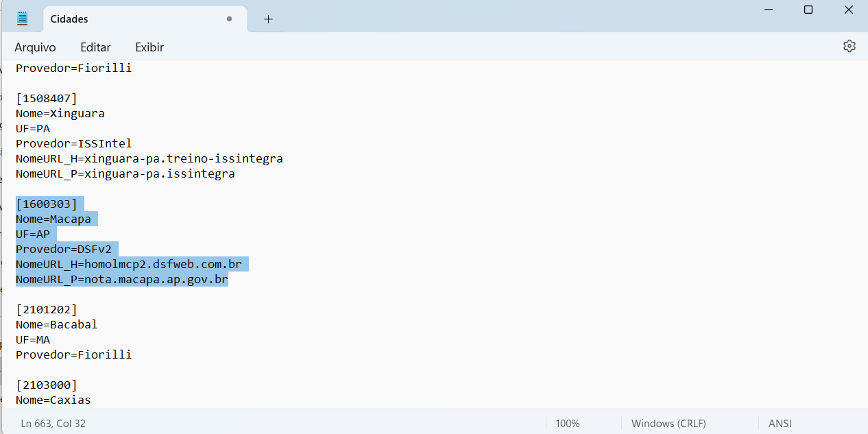Click the line Nome=Xinguara
Screen dimensions: 868x434
pyautogui.click(x=60, y=113)
